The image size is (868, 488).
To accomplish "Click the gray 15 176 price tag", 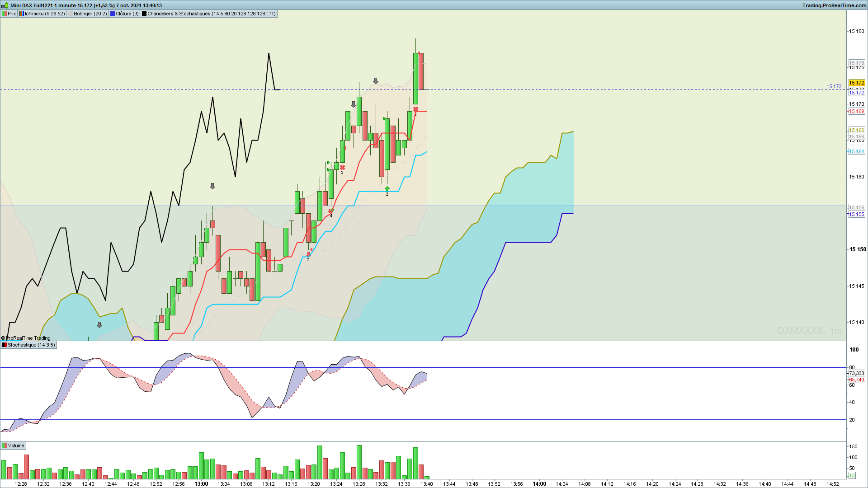I will pyautogui.click(x=856, y=63).
